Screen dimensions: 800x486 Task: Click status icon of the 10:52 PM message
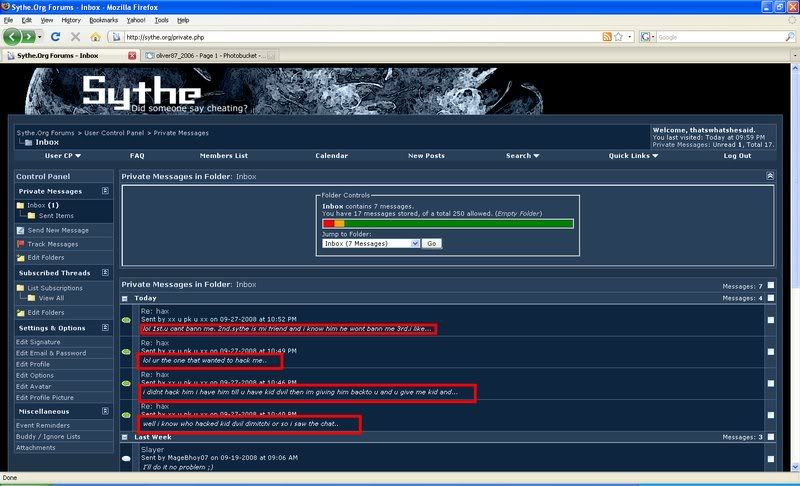[x=127, y=320]
